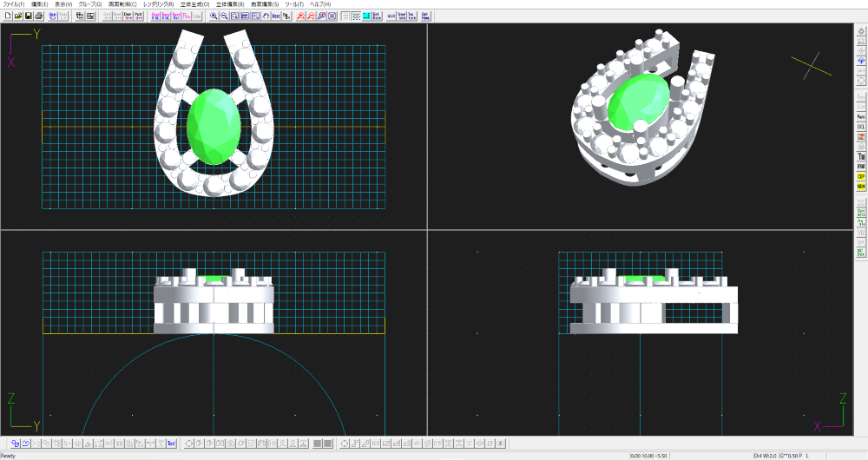Click the Text tool in bottom toolbar
This screenshot has height=460, width=868.
pos(171,444)
